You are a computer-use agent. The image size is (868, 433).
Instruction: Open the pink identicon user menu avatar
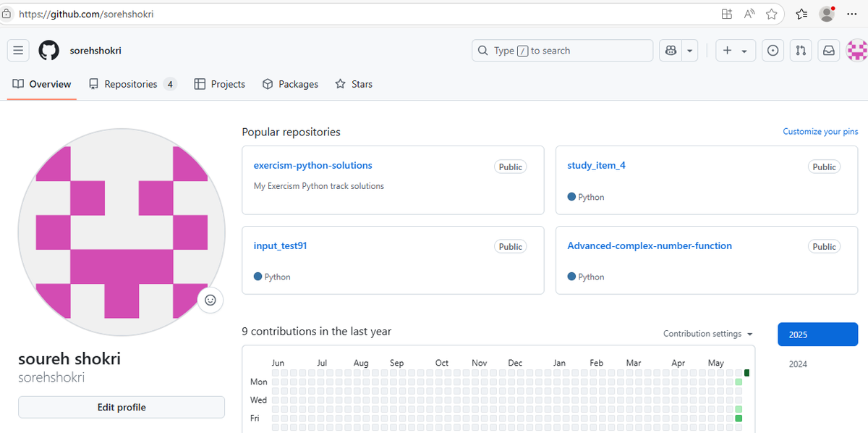(857, 51)
